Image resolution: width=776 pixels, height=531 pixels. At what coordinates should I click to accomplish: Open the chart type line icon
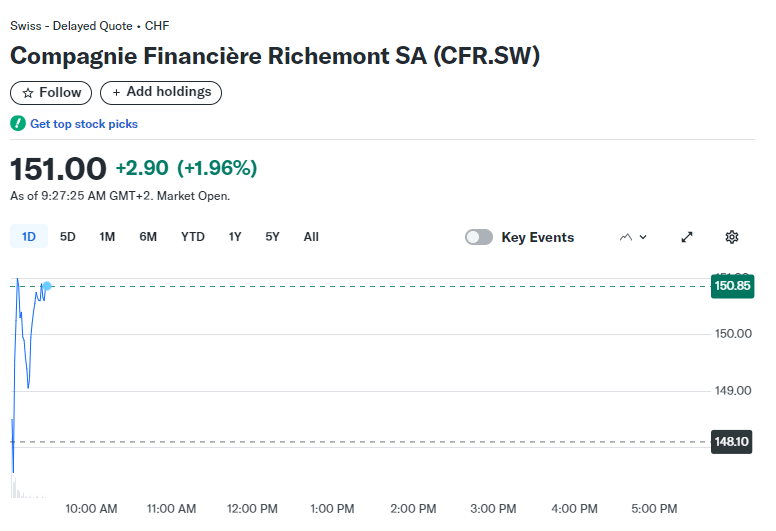[626, 237]
